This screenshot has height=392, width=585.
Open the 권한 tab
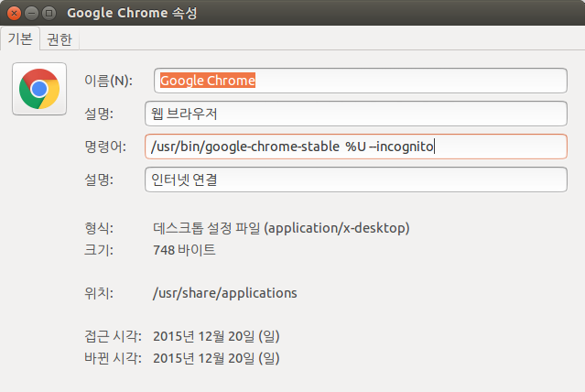[x=60, y=39]
